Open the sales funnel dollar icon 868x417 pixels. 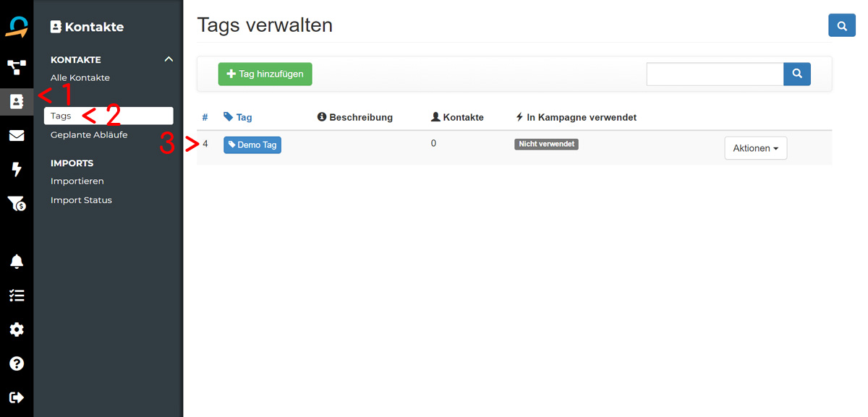(x=17, y=205)
